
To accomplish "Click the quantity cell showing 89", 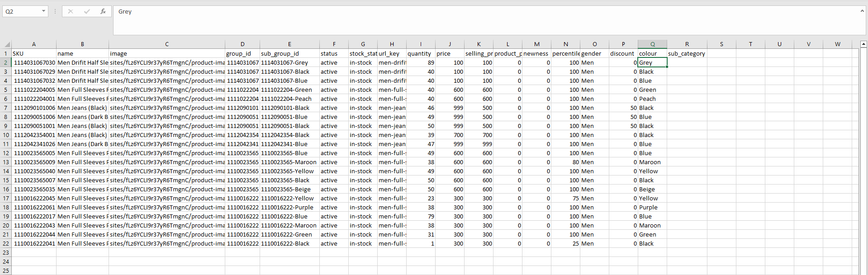I will (x=421, y=63).
